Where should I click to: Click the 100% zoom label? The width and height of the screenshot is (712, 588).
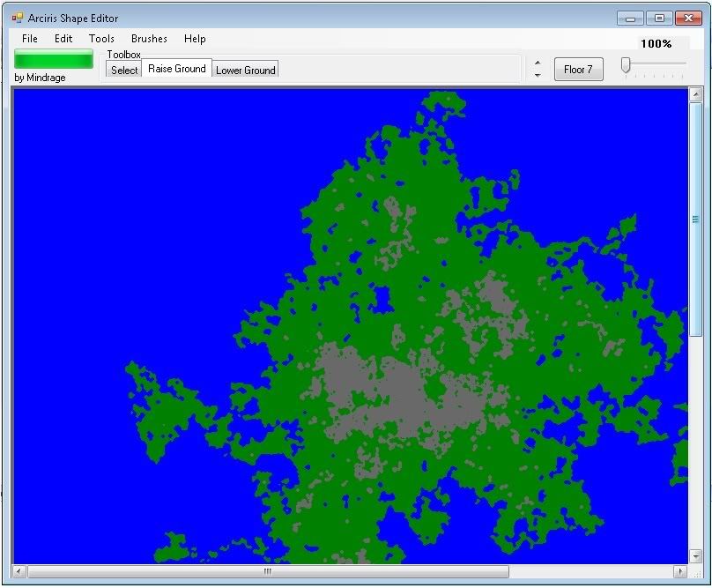pos(656,43)
